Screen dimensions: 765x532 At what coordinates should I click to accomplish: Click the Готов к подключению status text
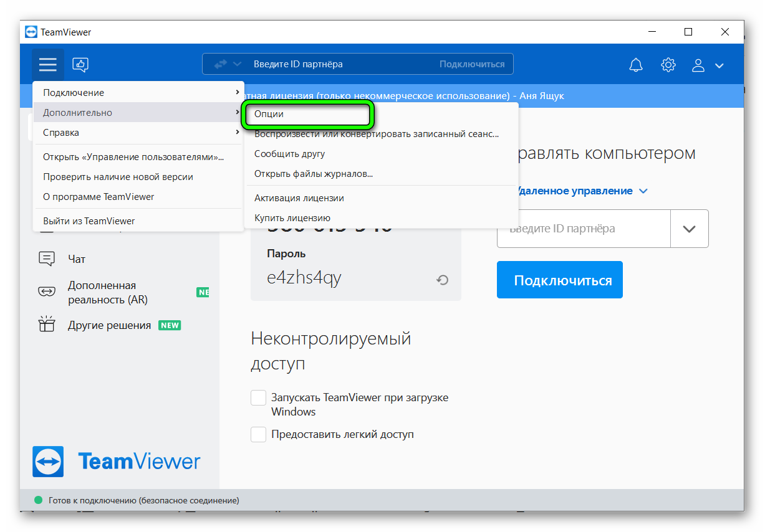[143, 500]
